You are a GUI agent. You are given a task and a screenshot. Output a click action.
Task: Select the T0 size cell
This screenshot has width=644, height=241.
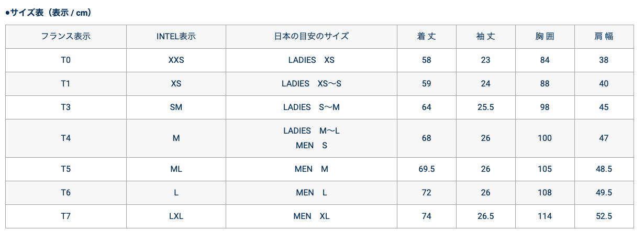pos(65,60)
